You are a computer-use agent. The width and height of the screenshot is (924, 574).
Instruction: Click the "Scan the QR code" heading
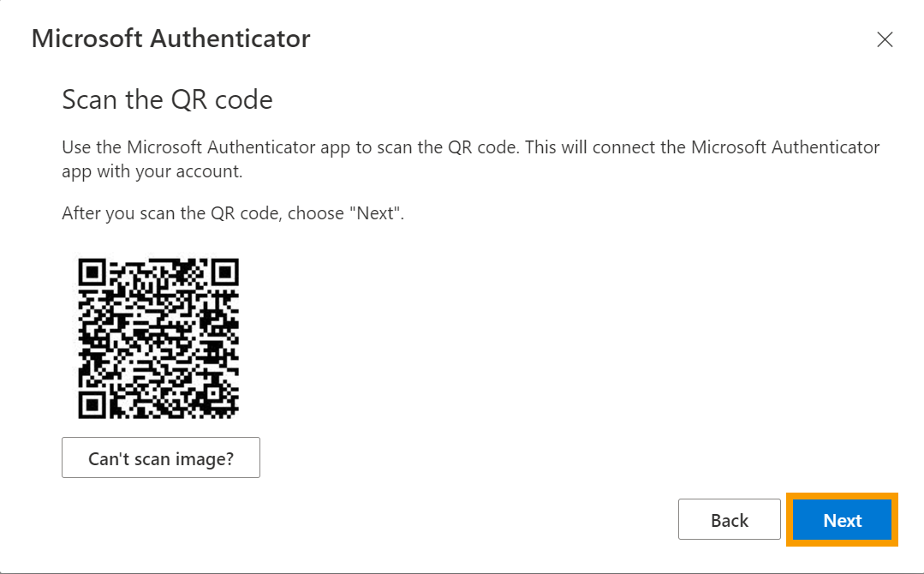point(167,99)
